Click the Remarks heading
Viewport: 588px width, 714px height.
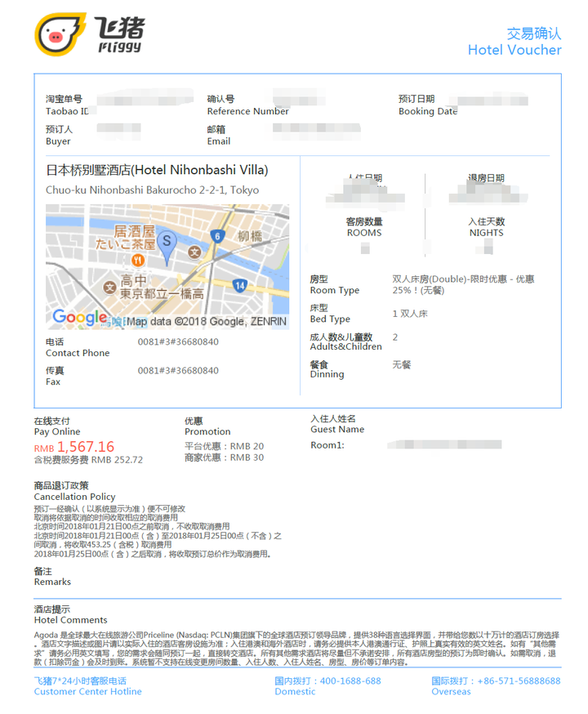point(52,582)
